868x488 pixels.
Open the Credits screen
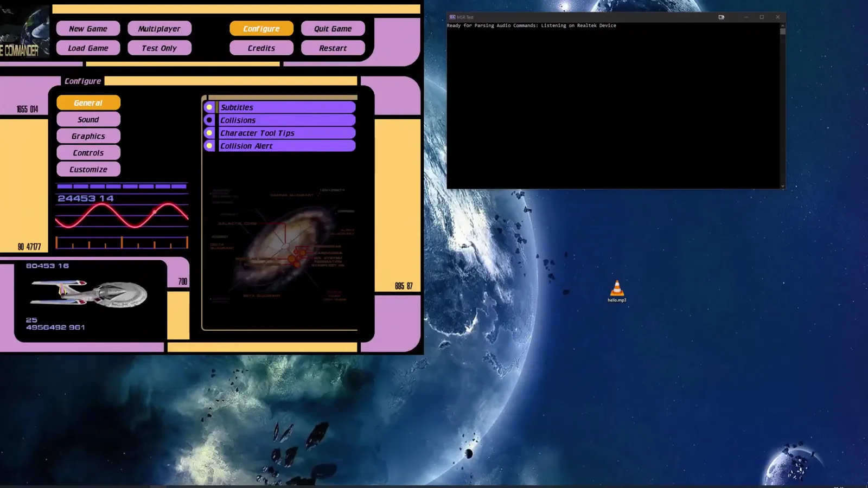click(x=261, y=48)
